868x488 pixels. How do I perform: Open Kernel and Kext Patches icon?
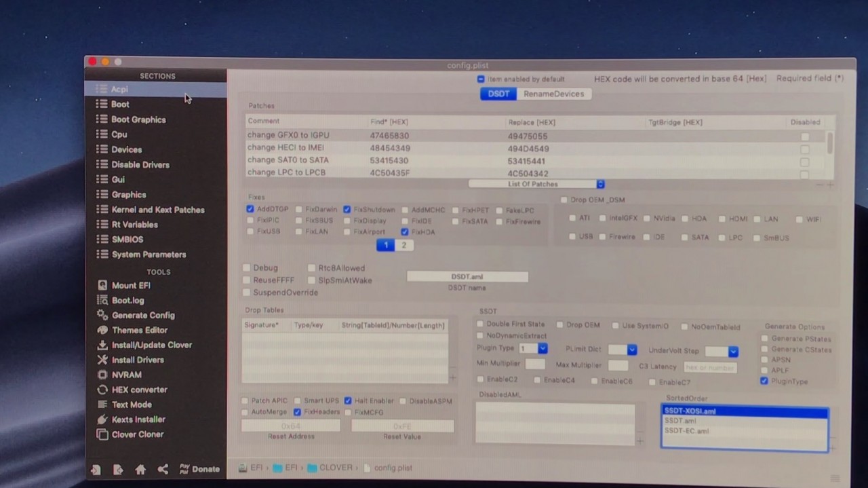click(102, 210)
